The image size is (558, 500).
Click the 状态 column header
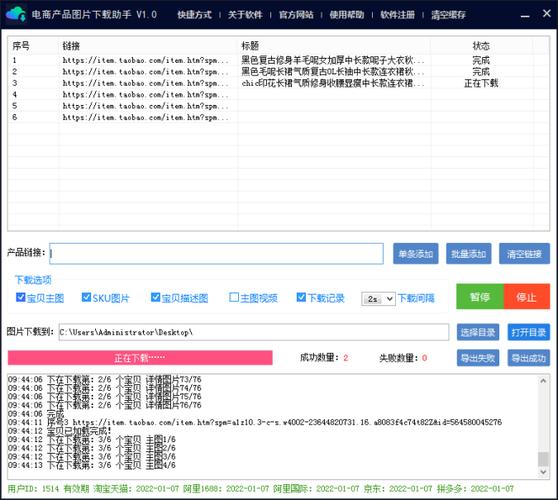pos(481,46)
